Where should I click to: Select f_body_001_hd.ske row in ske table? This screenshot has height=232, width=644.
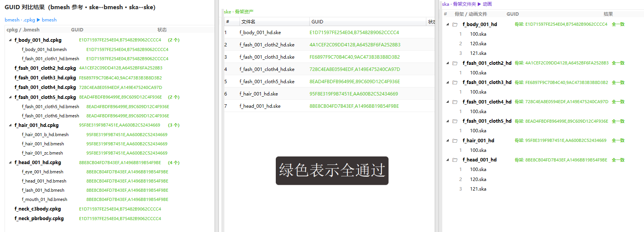coord(329,33)
